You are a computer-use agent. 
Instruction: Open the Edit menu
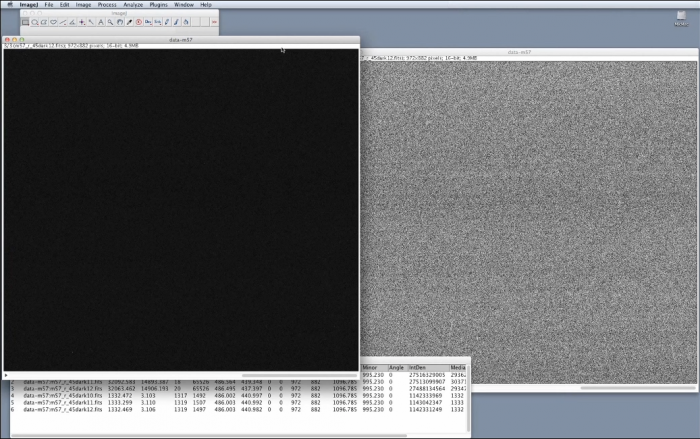tap(64, 4)
